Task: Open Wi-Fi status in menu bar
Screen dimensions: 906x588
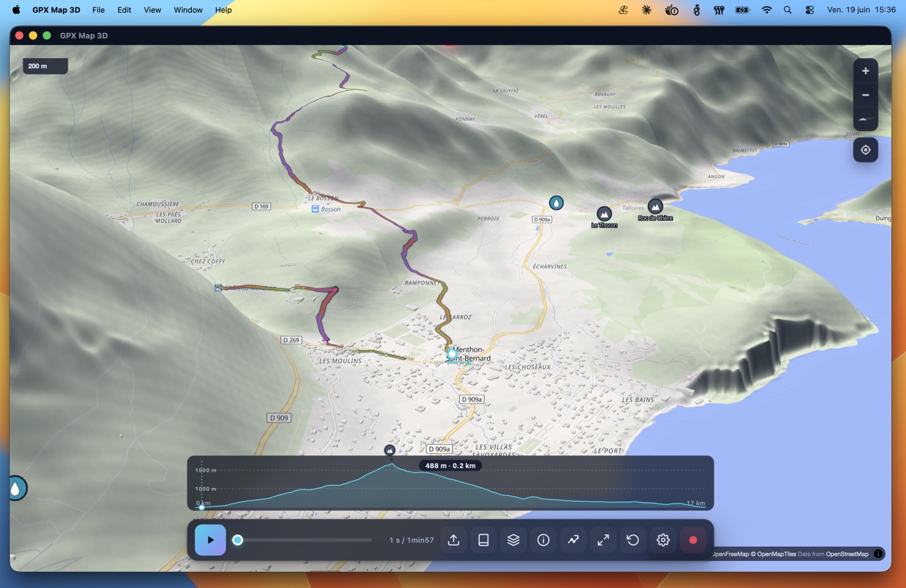Action: [x=767, y=10]
